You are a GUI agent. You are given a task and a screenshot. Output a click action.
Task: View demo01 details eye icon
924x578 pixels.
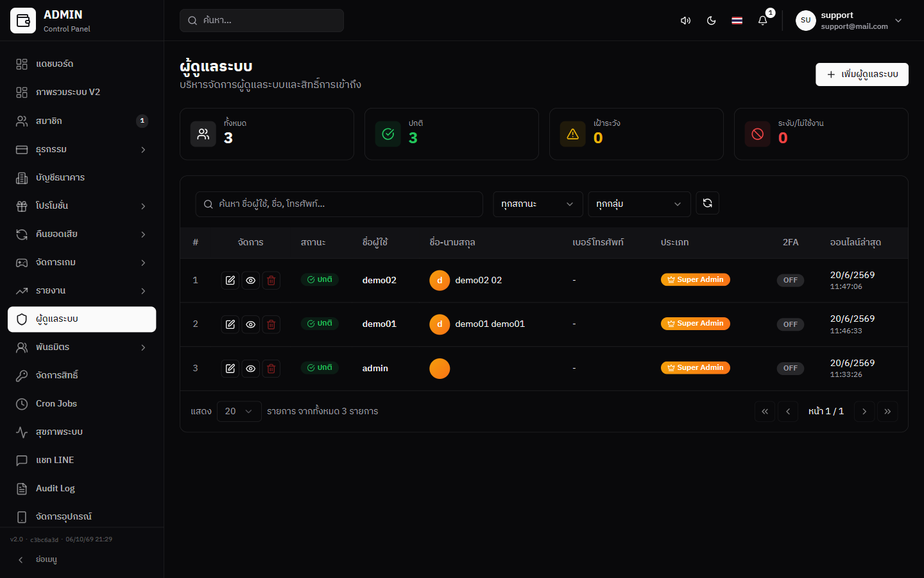pos(250,324)
